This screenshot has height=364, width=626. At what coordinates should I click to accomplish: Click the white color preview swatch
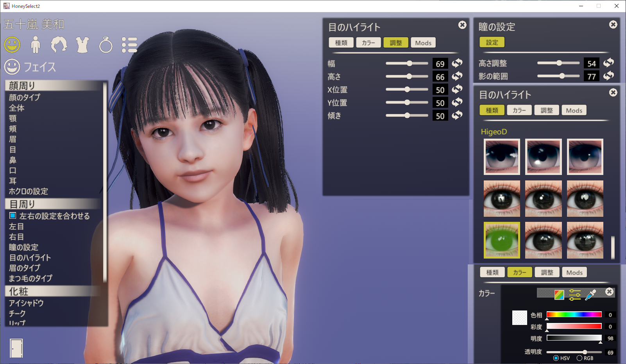519,318
